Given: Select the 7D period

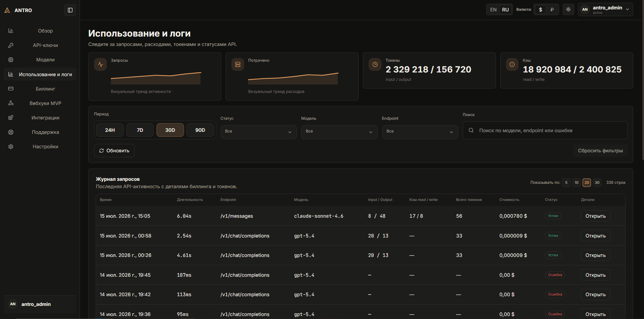Looking at the screenshot, I should click(x=140, y=130).
